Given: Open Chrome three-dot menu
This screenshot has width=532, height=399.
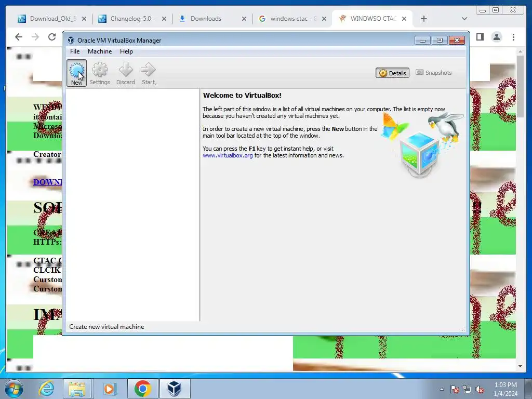Looking at the screenshot, I should [513, 37].
